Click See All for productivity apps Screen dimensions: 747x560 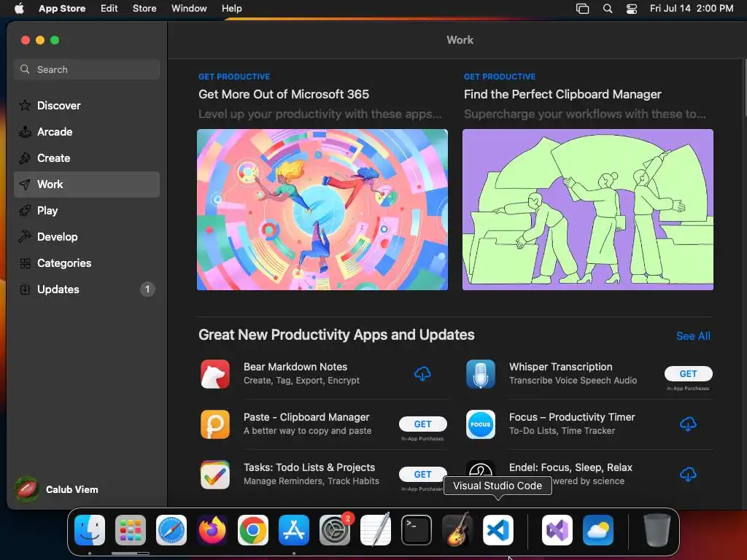(x=693, y=335)
